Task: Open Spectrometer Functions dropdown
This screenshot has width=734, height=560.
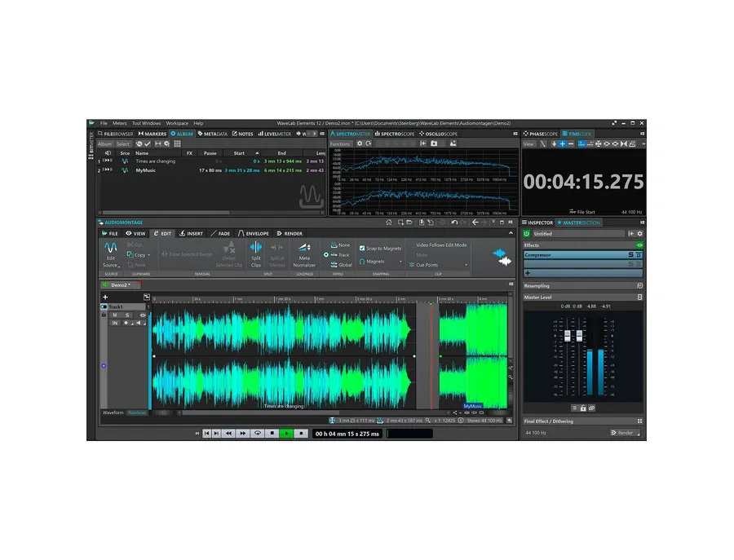Action: click(340, 144)
